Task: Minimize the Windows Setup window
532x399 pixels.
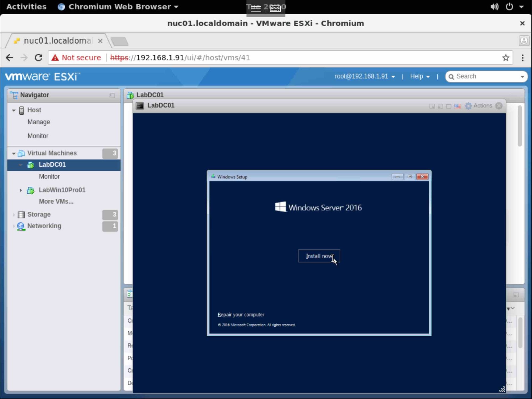Action: click(x=397, y=177)
